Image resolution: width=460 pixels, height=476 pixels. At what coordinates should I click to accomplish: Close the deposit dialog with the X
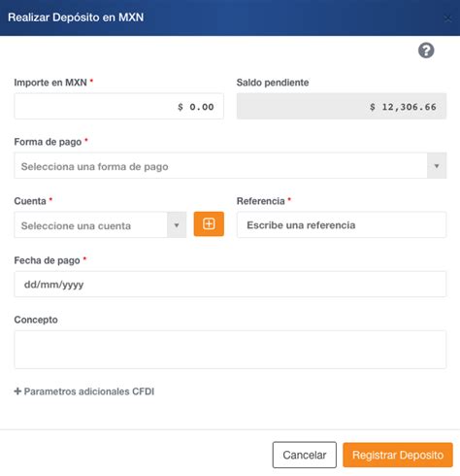[447, 18]
